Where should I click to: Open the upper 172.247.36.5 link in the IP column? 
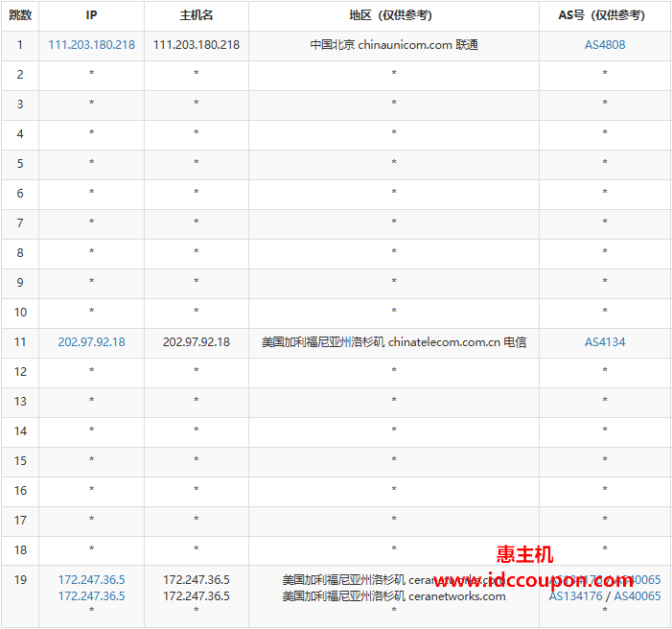[x=91, y=580]
